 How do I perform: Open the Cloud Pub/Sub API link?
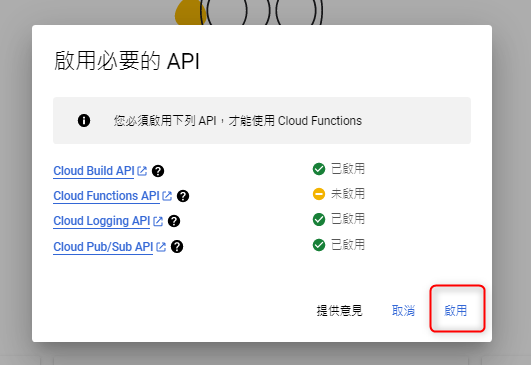pos(103,247)
